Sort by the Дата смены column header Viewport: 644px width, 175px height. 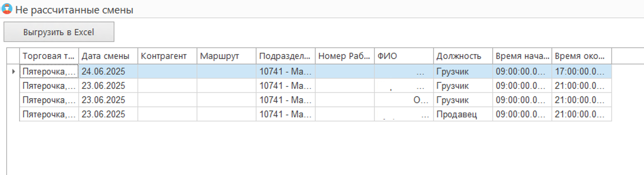[108, 56]
